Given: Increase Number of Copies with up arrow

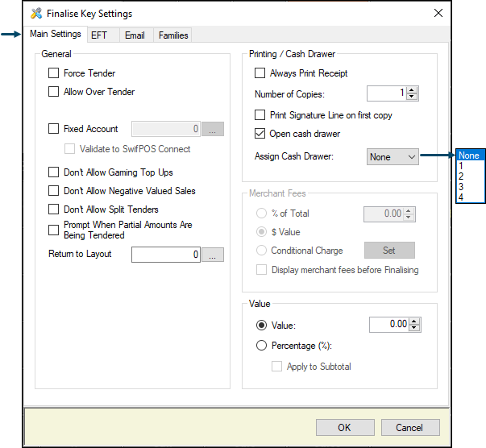Looking at the screenshot, I should (412, 90).
